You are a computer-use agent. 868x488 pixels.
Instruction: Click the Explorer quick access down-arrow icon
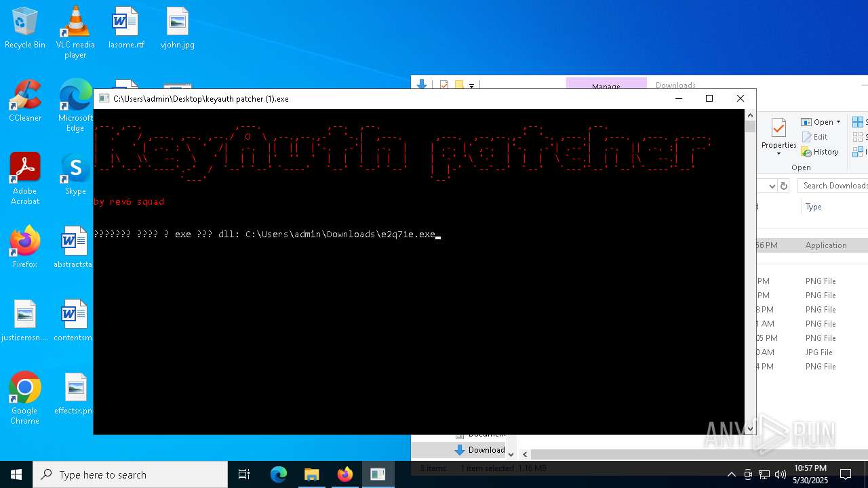[x=421, y=85]
